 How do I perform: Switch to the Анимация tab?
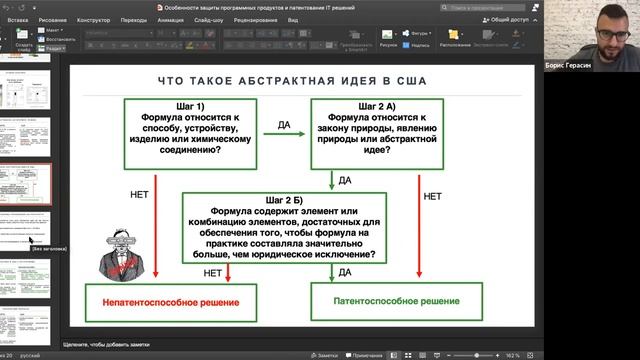point(170,20)
